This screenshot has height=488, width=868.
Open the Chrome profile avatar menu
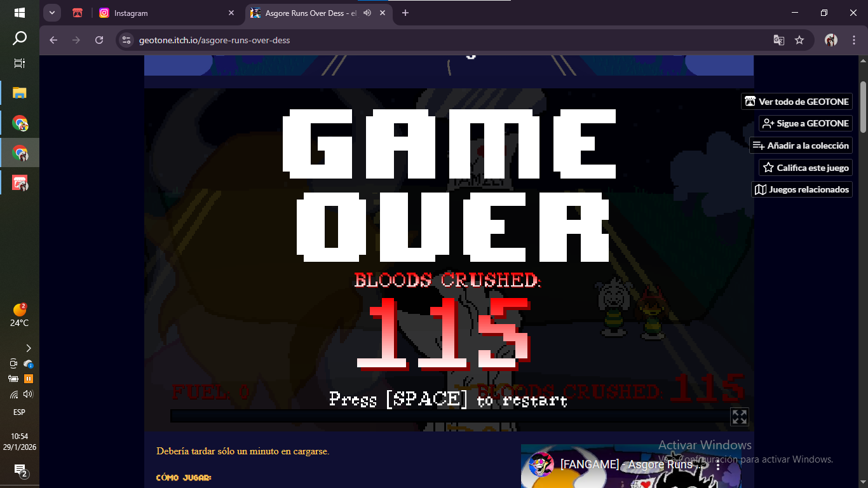[831, 40]
